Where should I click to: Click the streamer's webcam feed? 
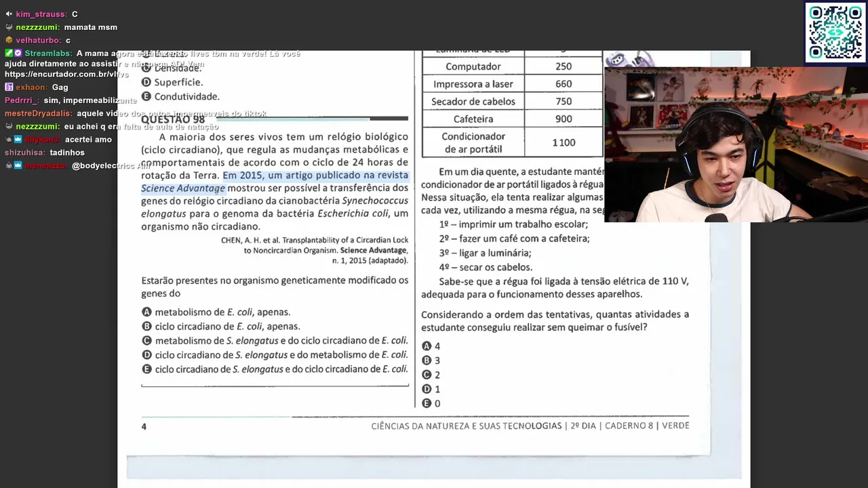(736, 144)
